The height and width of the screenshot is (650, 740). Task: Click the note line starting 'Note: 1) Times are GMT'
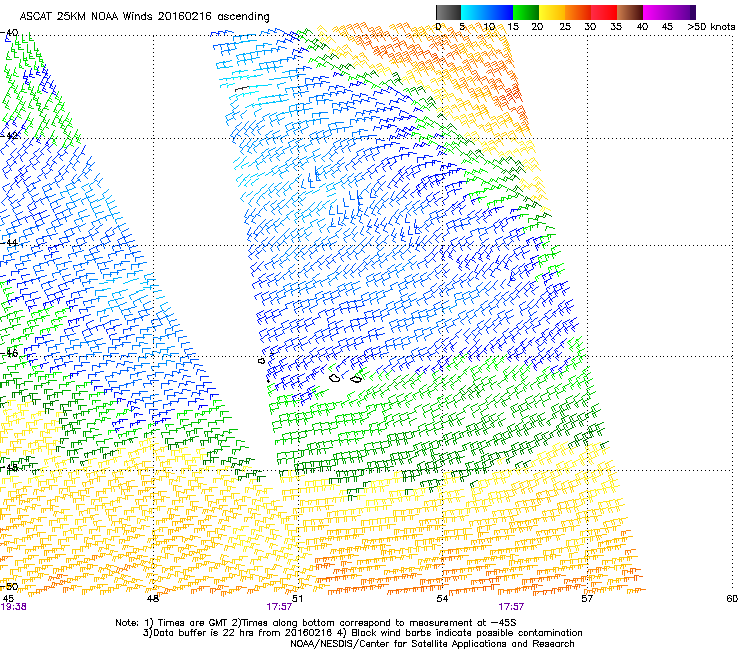(x=316, y=623)
